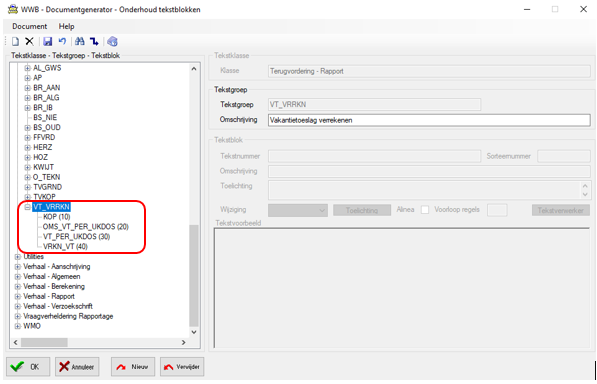
Task: Save using the floppy disk toolbar icon
Action: 48,41
